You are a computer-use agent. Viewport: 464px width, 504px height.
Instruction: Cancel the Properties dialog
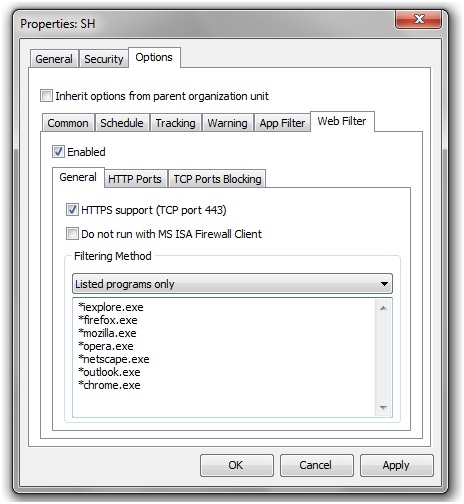point(316,465)
